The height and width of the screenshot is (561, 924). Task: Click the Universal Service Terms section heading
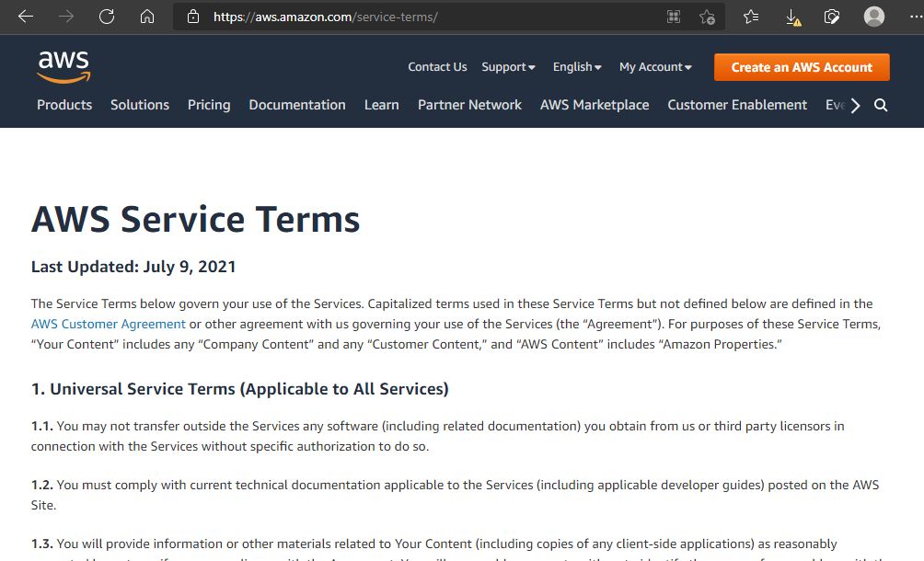pos(240,389)
